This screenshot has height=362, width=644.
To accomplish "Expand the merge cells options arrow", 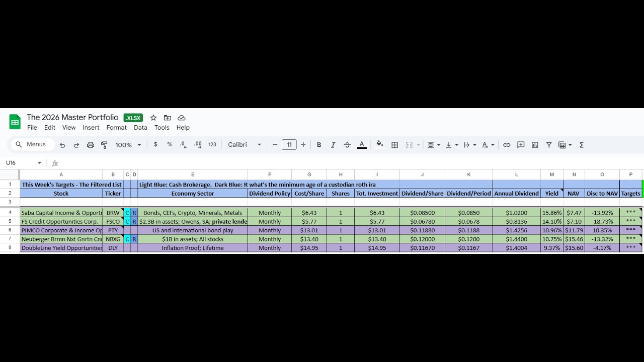I will (419, 145).
